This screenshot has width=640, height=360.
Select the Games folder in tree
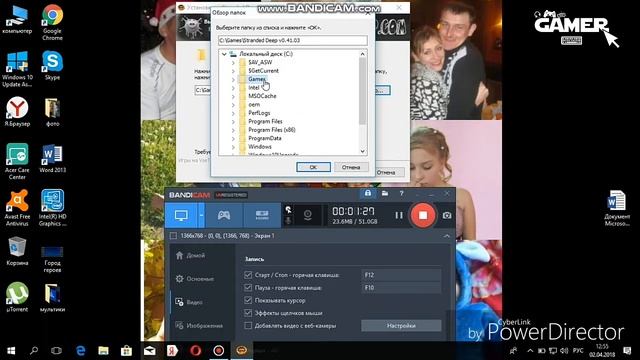[x=257, y=79]
